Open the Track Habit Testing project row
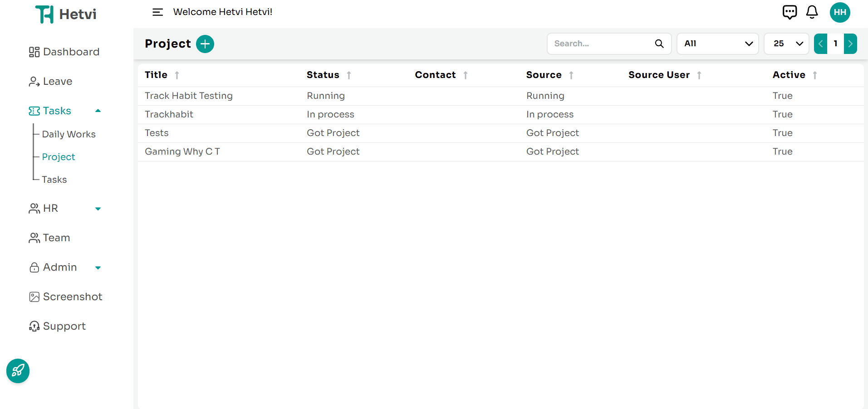 500,96
